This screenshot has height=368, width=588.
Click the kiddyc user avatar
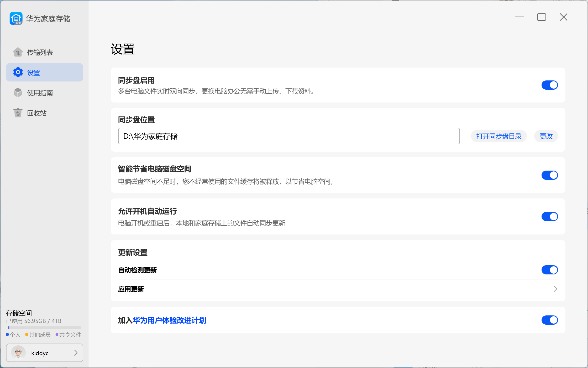18,353
